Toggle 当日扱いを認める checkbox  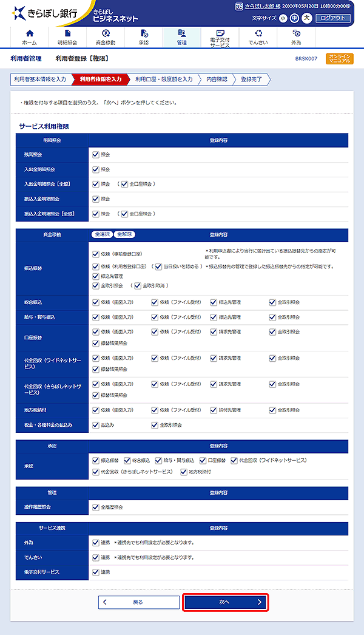[x=157, y=267]
